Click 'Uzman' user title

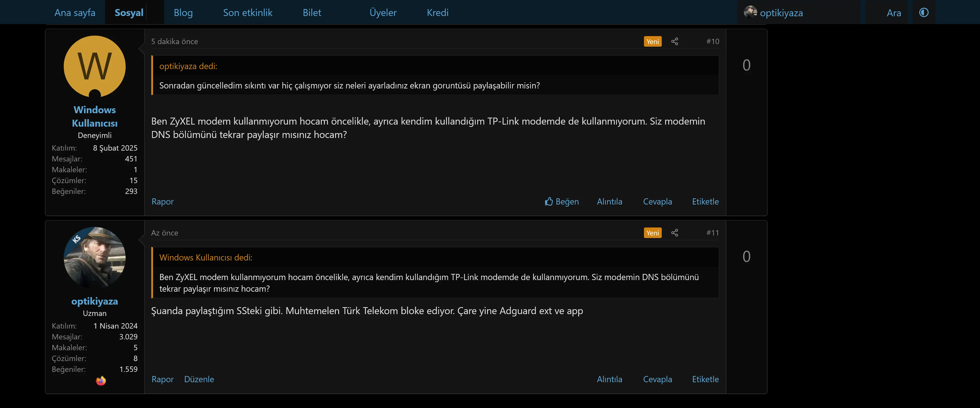point(95,313)
